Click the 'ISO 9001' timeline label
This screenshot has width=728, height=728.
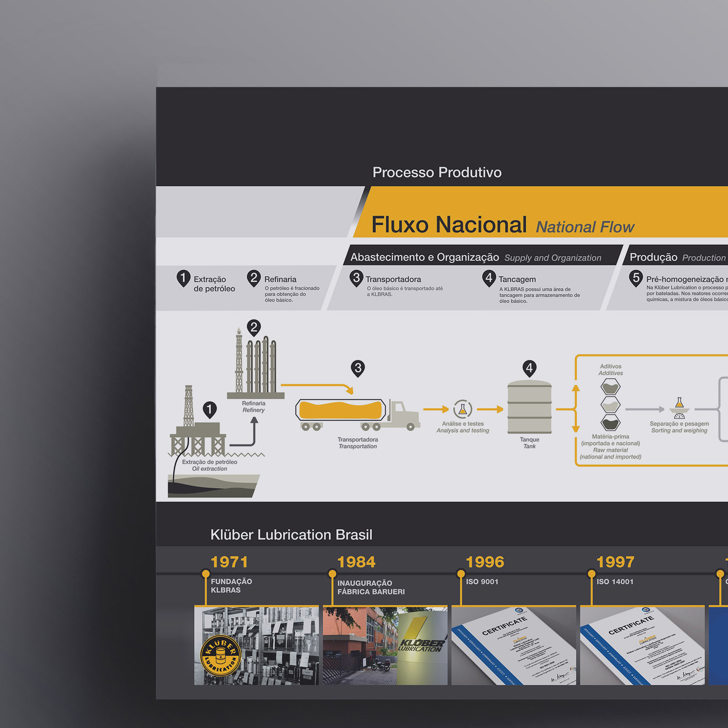482,582
